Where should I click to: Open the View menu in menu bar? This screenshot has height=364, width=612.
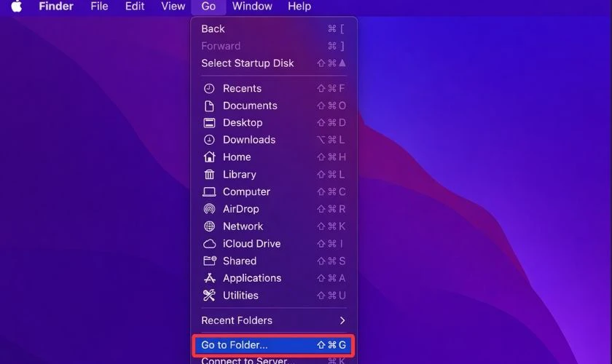(173, 7)
